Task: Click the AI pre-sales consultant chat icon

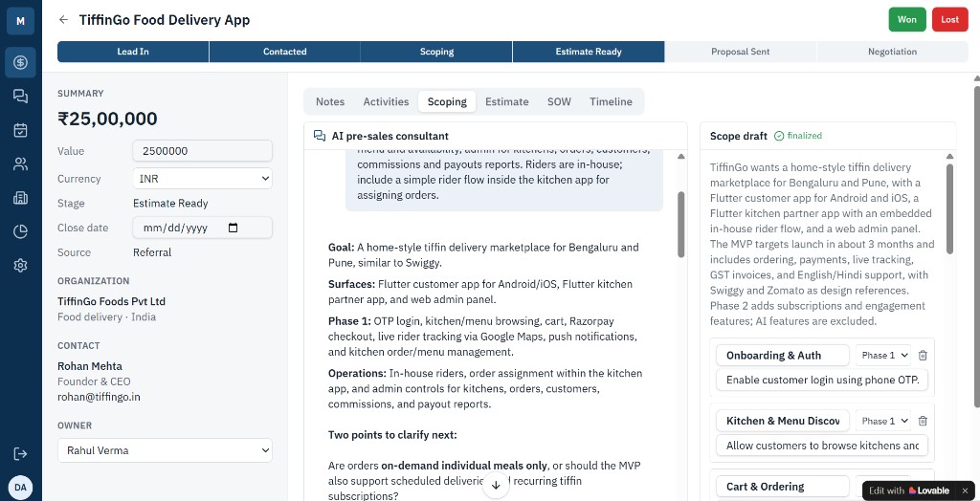Action: 320,136
